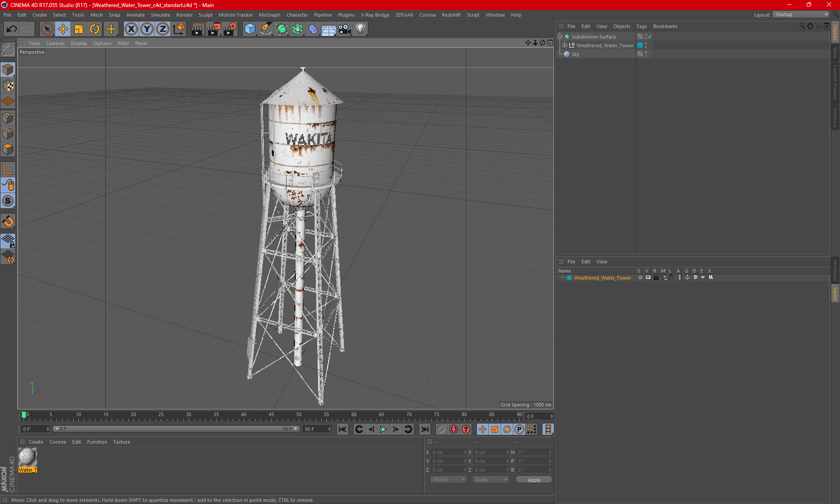Image resolution: width=840 pixels, height=504 pixels.
Task: Click Weathered_Water_Tower teal layer color swatch
Action: 640,45
